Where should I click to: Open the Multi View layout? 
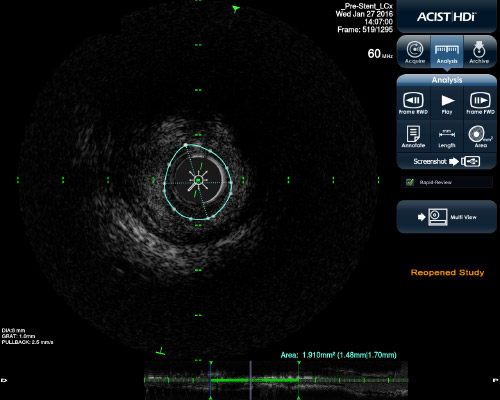point(447,217)
